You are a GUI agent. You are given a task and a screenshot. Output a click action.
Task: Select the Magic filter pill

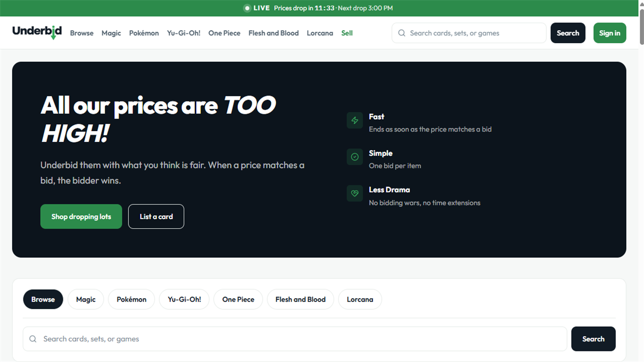(86, 299)
